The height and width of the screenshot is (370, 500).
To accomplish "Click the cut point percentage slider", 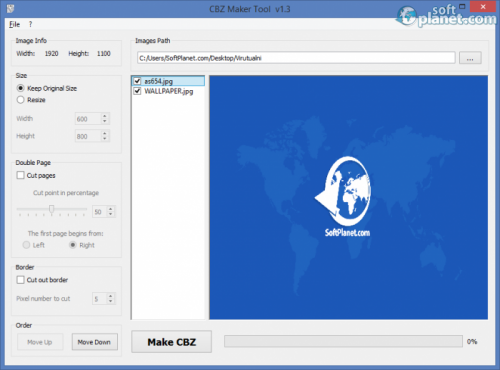I will (x=52, y=210).
